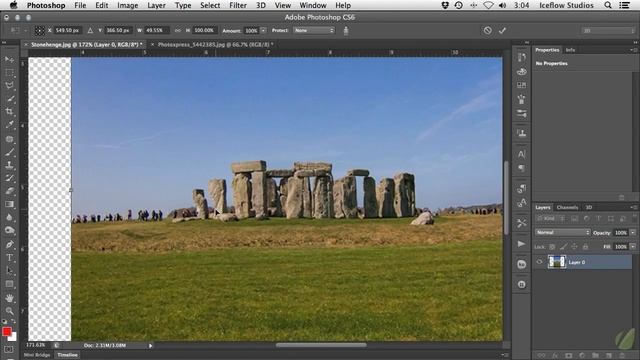Select the Hand tool
640x360 pixels.
[9, 298]
